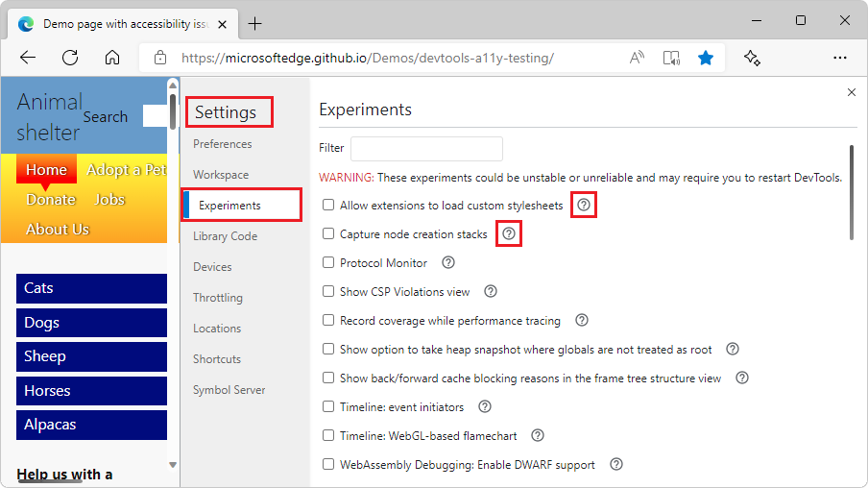Click the Animal shelter Search input
The width and height of the screenshot is (868, 488).
[155, 116]
